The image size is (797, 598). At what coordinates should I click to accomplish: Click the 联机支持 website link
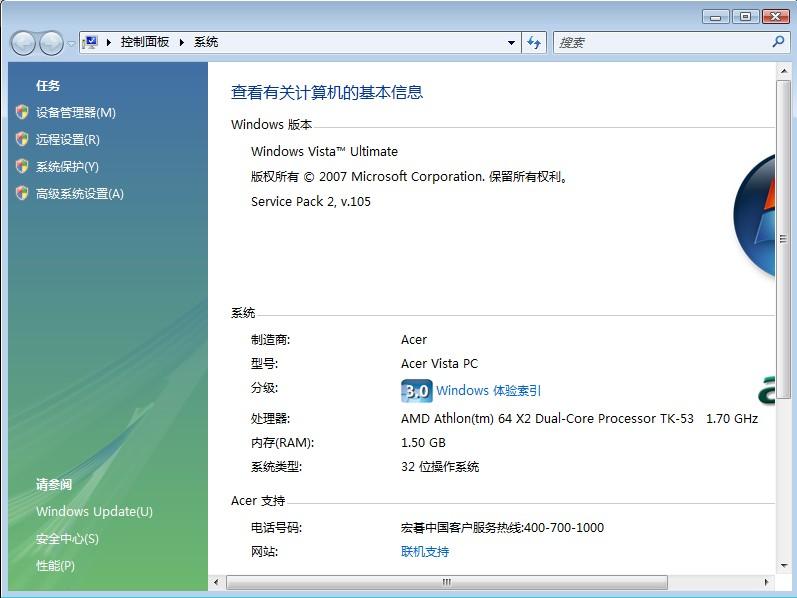[425, 552]
